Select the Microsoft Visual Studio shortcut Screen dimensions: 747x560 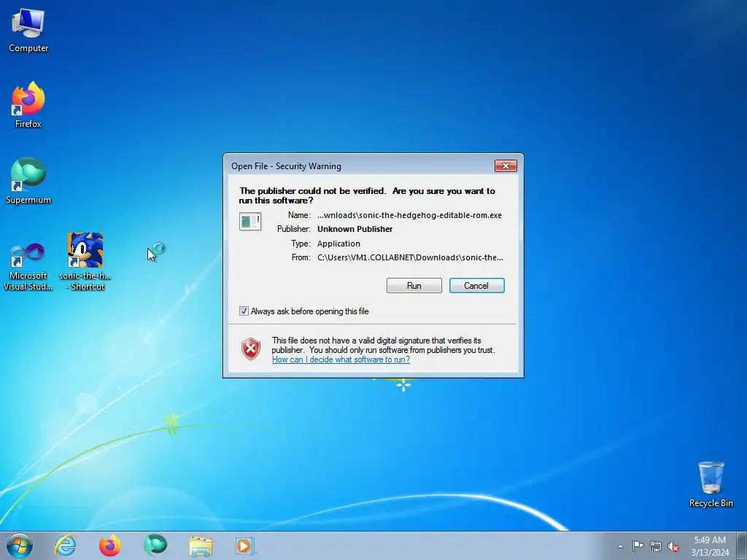pos(28,267)
